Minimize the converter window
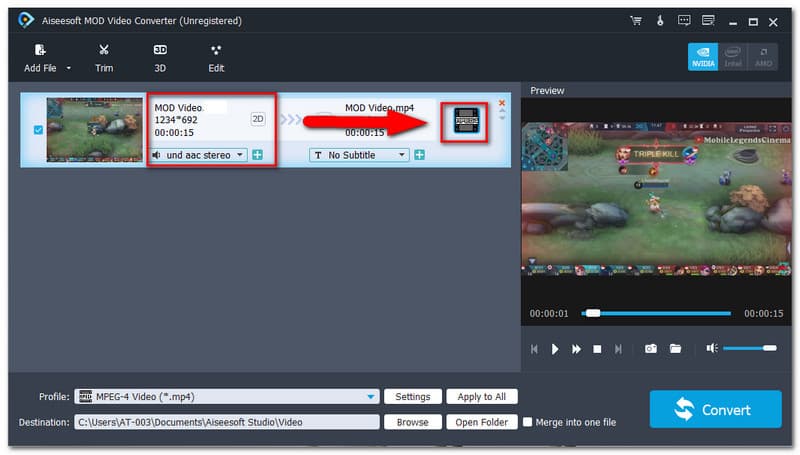800x455 pixels. click(733, 22)
